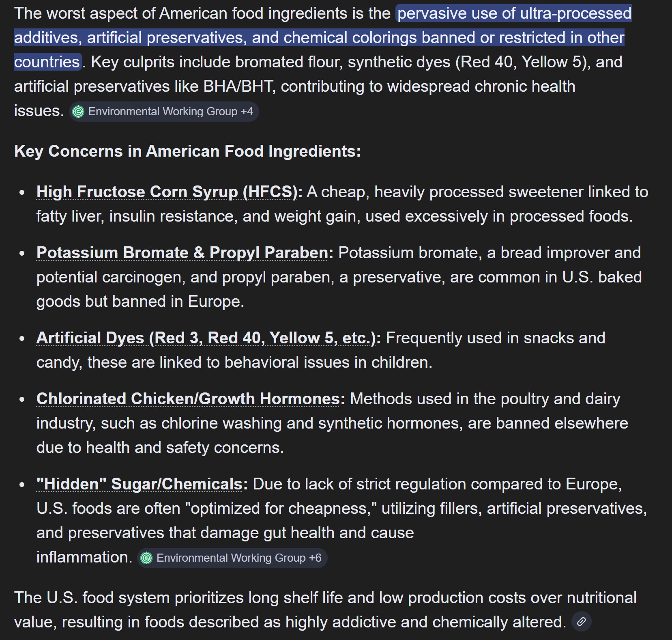672x640 pixels.
Task: Click the green icon in the '+6' source chip
Action: [x=146, y=558]
